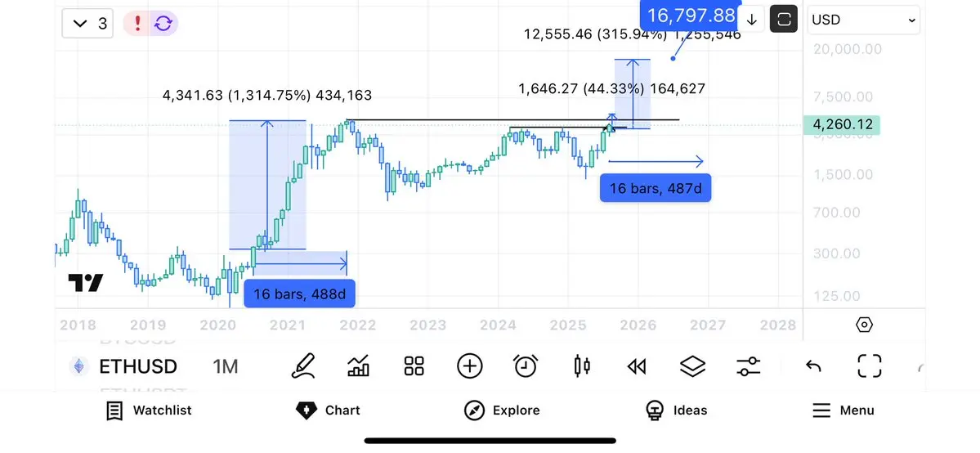Image resolution: width=980 pixels, height=453 pixels.
Task: Start bar replay with rewind icon
Action: [636, 366]
